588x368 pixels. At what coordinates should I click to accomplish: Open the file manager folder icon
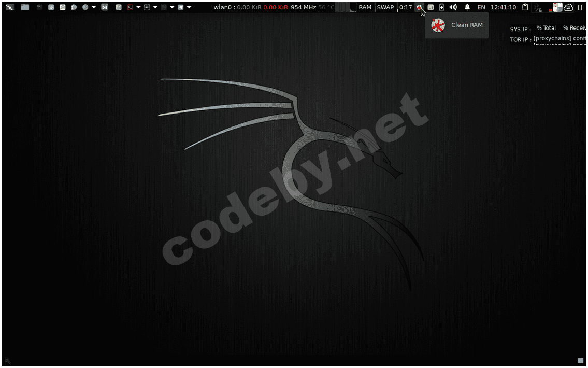(25, 7)
